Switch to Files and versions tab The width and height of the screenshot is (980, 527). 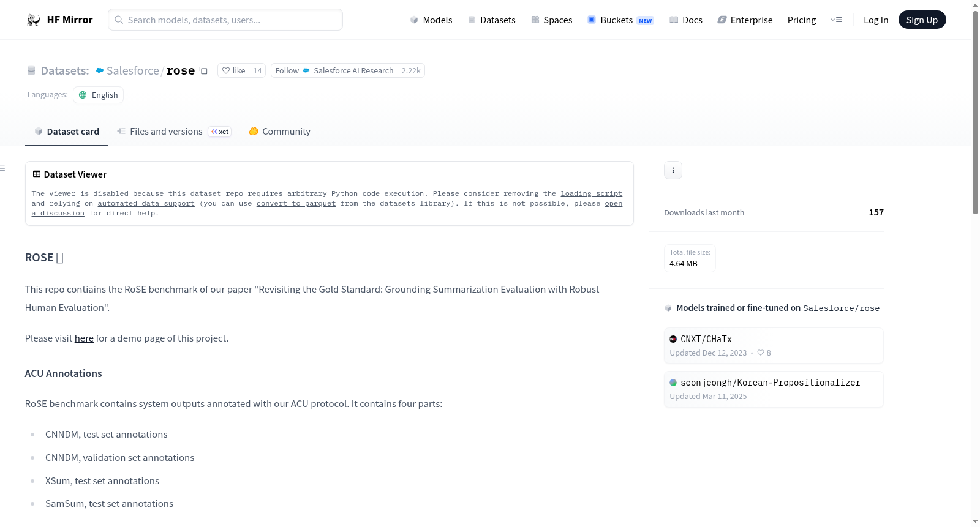click(x=174, y=132)
